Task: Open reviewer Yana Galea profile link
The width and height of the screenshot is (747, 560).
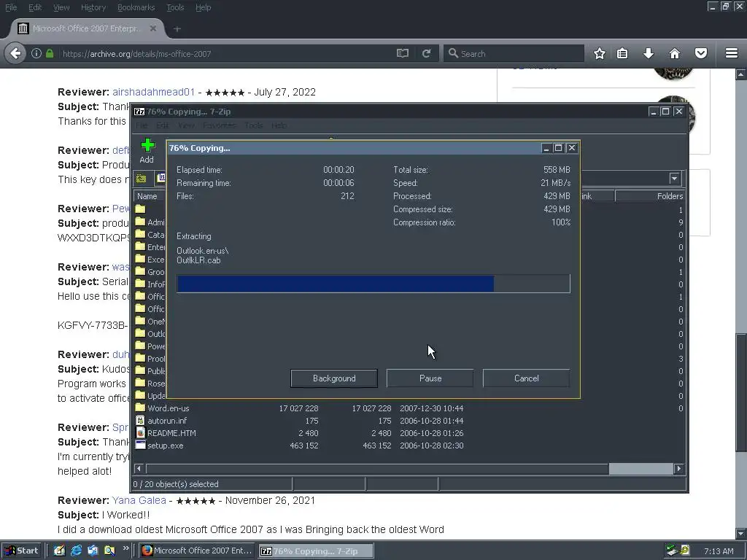Action: click(x=139, y=500)
